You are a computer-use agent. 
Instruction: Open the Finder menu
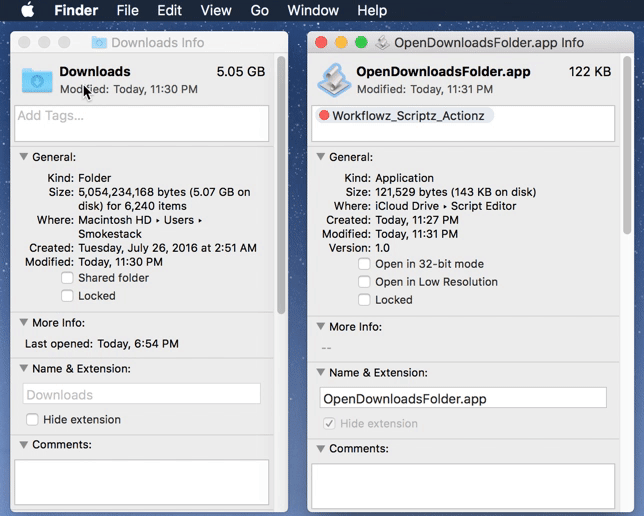(x=76, y=10)
